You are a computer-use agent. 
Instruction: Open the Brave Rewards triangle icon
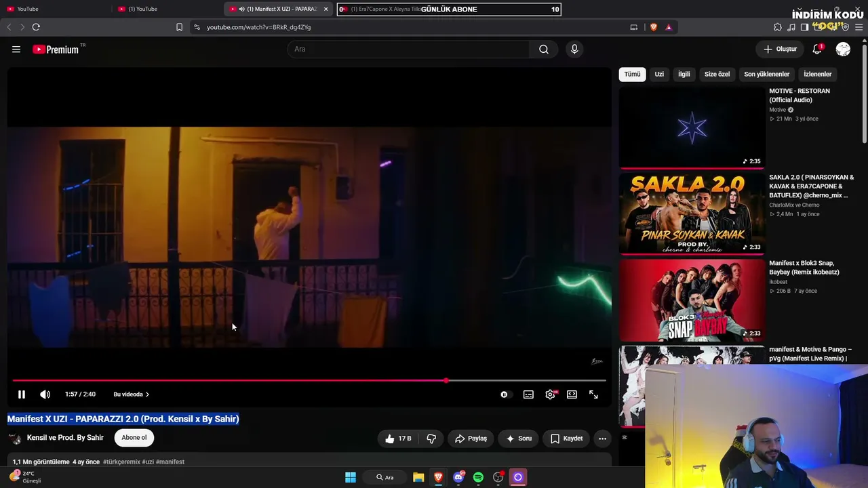[669, 27]
